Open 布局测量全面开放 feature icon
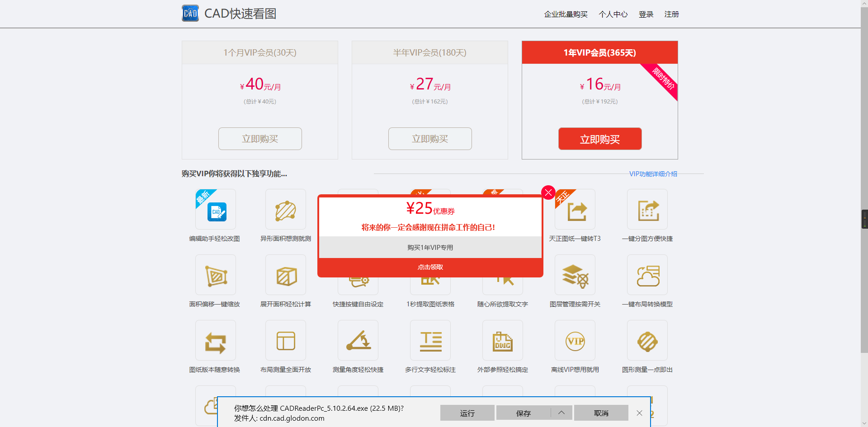Image resolution: width=868 pixels, height=427 pixels. pyautogui.click(x=286, y=340)
